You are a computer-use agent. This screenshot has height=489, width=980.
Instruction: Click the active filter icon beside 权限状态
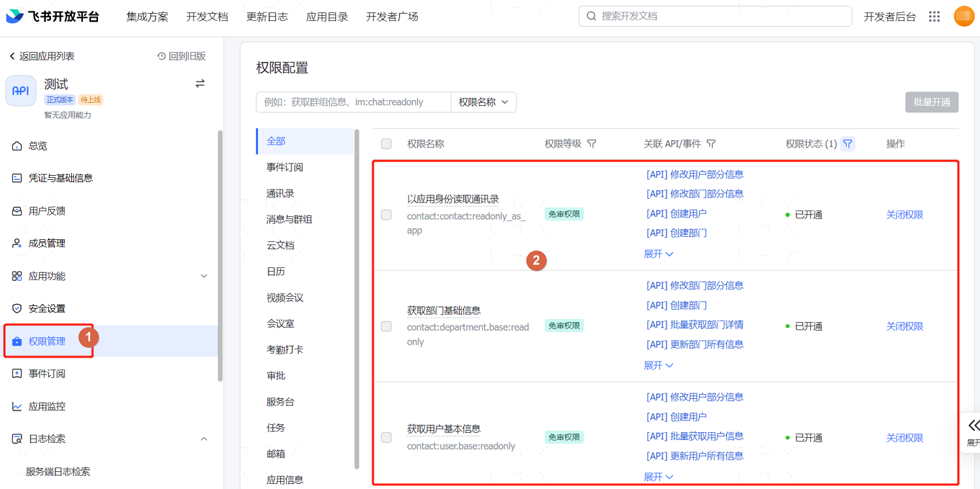pyautogui.click(x=847, y=144)
